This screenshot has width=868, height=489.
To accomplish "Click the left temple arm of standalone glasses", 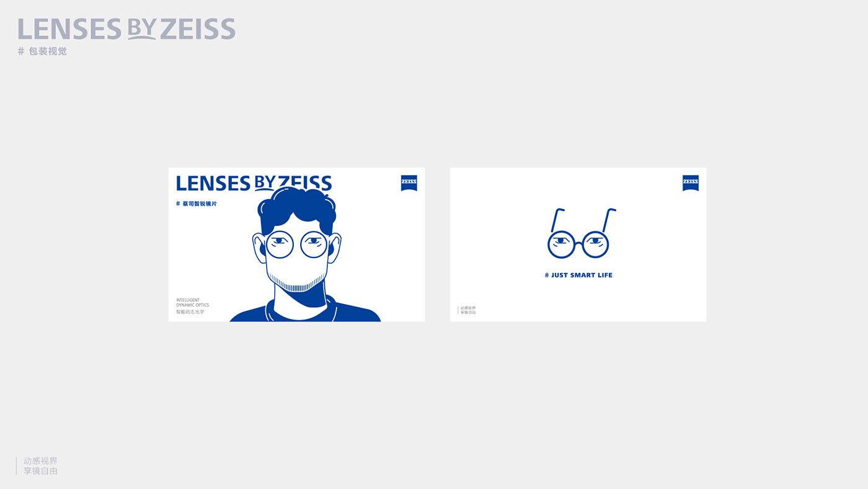I will pyautogui.click(x=557, y=219).
